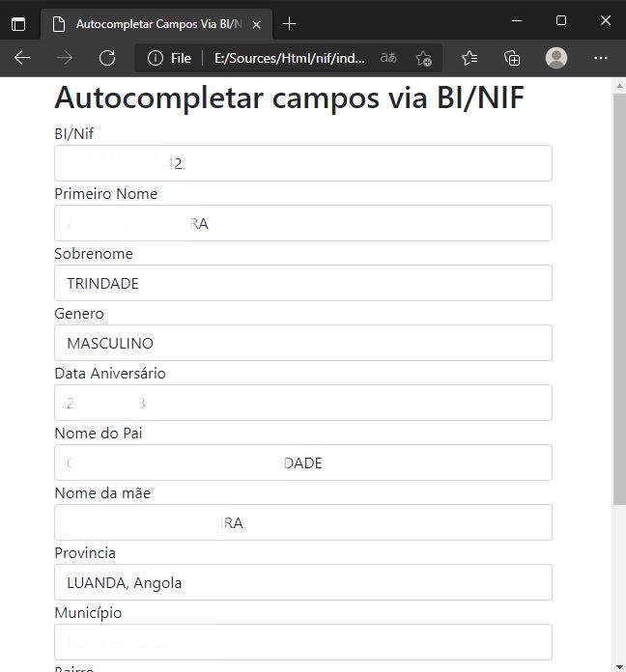Open the translate page icon
The width and height of the screenshot is (626, 672).
pos(388,57)
